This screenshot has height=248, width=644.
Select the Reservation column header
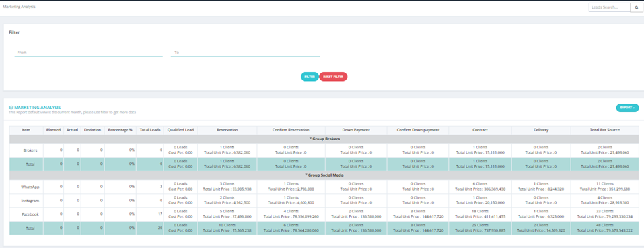point(227,129)
